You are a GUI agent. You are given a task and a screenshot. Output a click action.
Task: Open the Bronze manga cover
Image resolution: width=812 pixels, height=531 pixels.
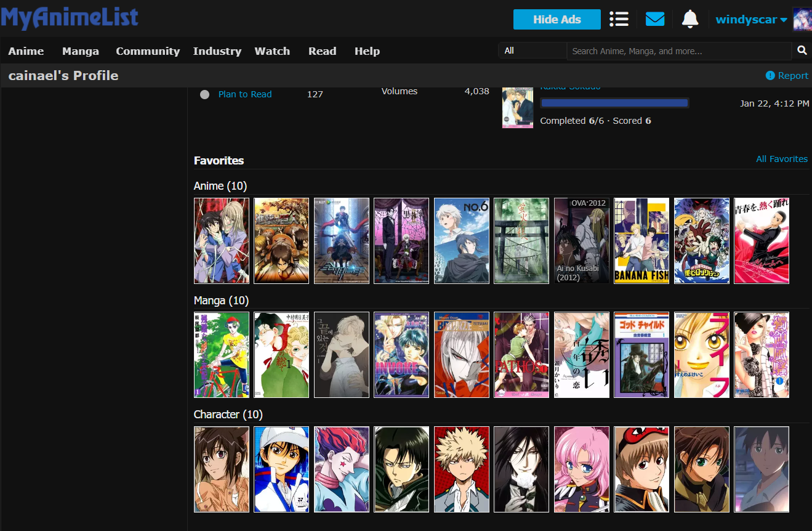[x=462, y=355]
